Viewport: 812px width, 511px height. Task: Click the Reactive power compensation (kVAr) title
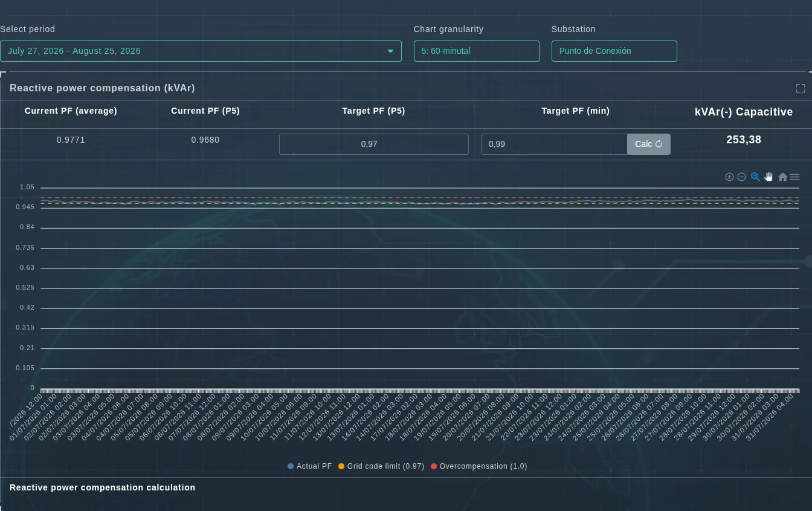(x=102, y=88)
